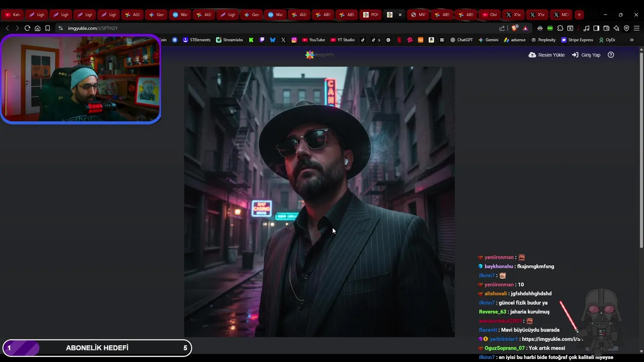Open the YT Studio bookmark
644x362 pixels.
(342, 40)
